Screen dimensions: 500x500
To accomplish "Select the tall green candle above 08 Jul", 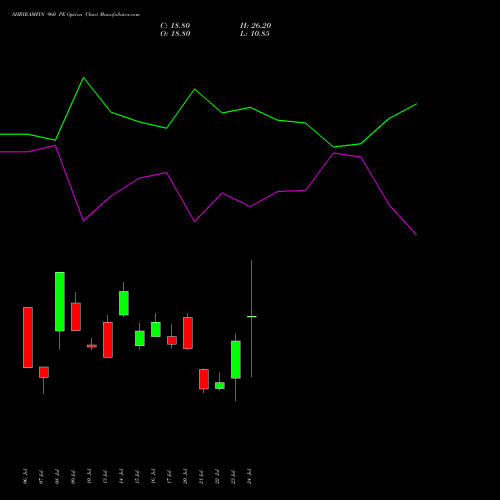I will tap(60, 302).
